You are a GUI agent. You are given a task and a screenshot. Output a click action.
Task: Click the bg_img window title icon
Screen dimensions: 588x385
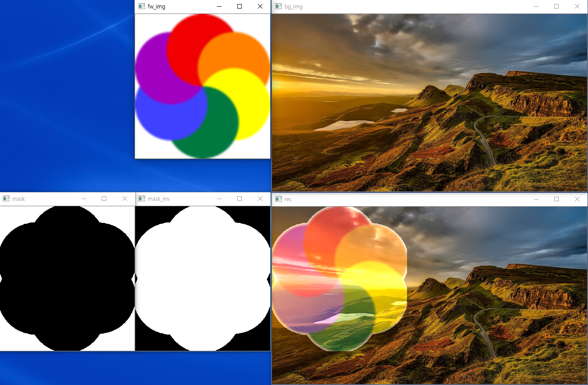pyautogui.click(x=278, y=6)
